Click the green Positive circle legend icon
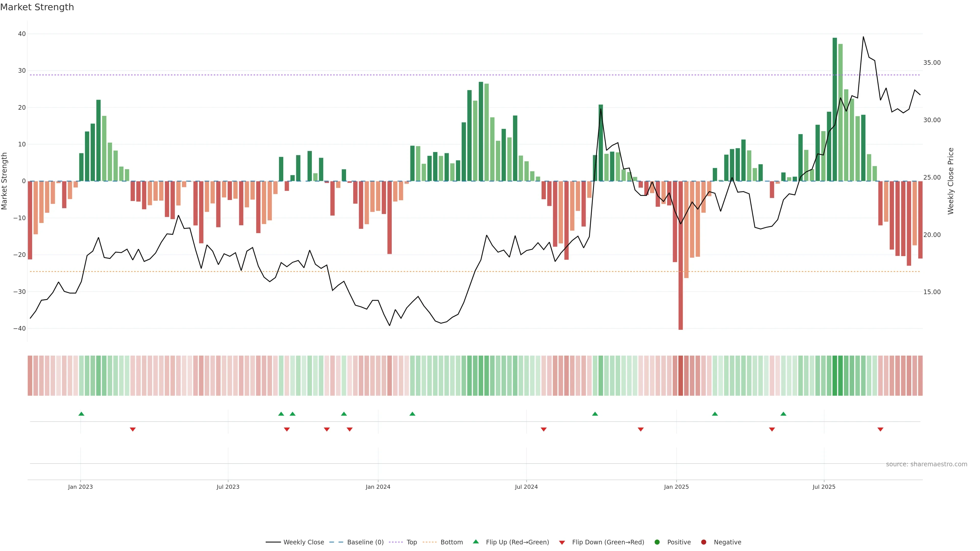This screenshot has height=551, width=980. (x=657, y=542)
